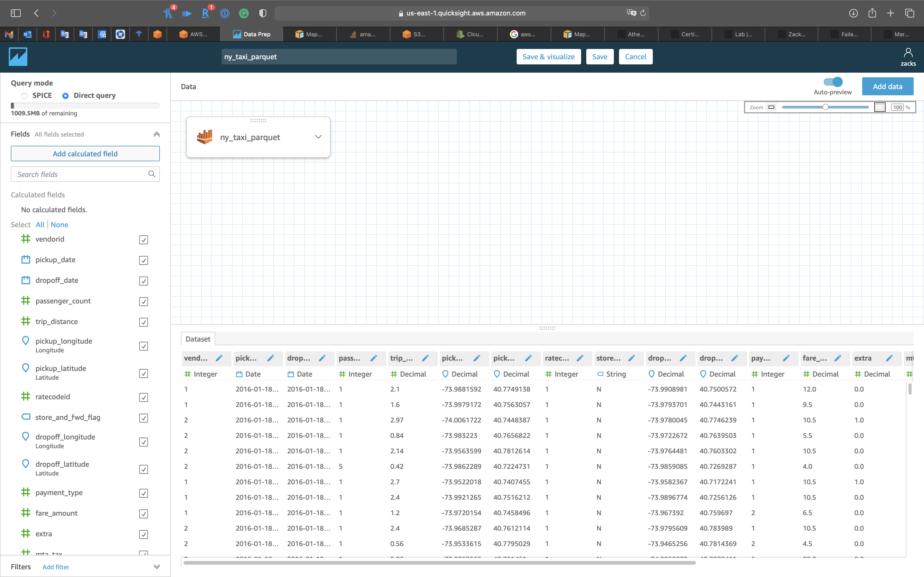This screenshot has height=577, width=924.
Task: Collapse the Fields panel
Action: click(x=156, y=134)
